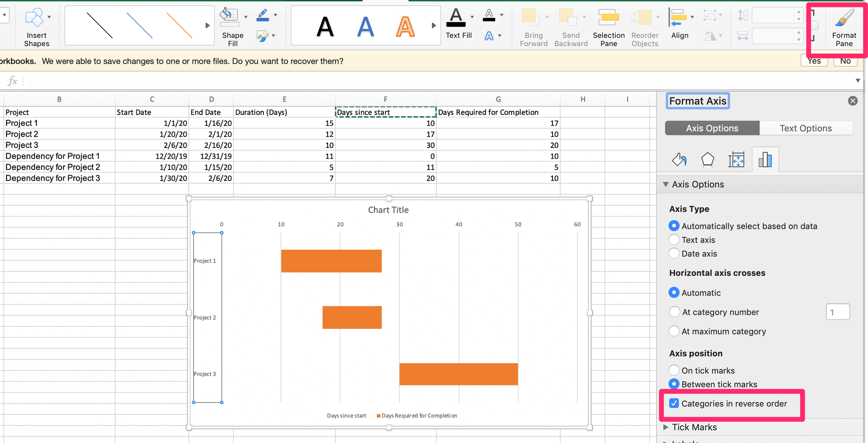Image resolution: width=868 pixels, height=443 pixels.
Task: Click the Insert Shapes icon
Action: (x=35, y=18)
